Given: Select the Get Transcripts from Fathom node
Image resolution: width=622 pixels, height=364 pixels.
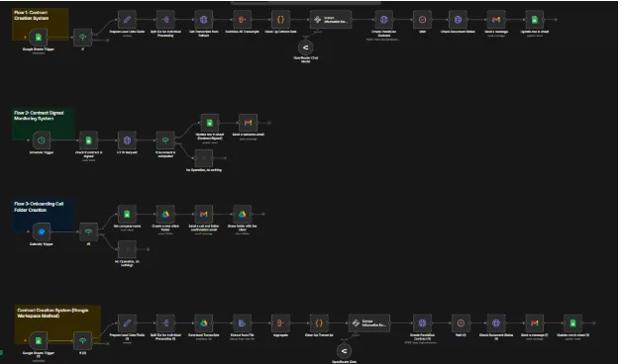Looking at the screenshot, I should (203, 20).
